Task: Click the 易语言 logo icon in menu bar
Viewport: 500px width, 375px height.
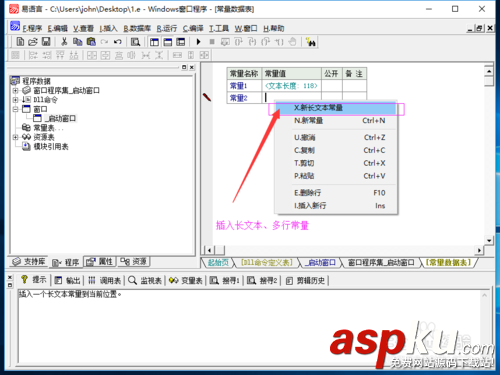Action: point(15,26)
